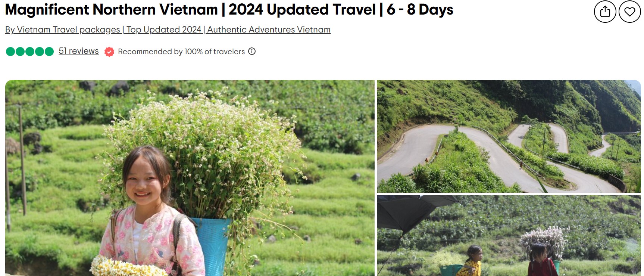Open the info icon beside traveler recommendation
The height and width of the screenshot is (276, 644).
pos(252,52)
